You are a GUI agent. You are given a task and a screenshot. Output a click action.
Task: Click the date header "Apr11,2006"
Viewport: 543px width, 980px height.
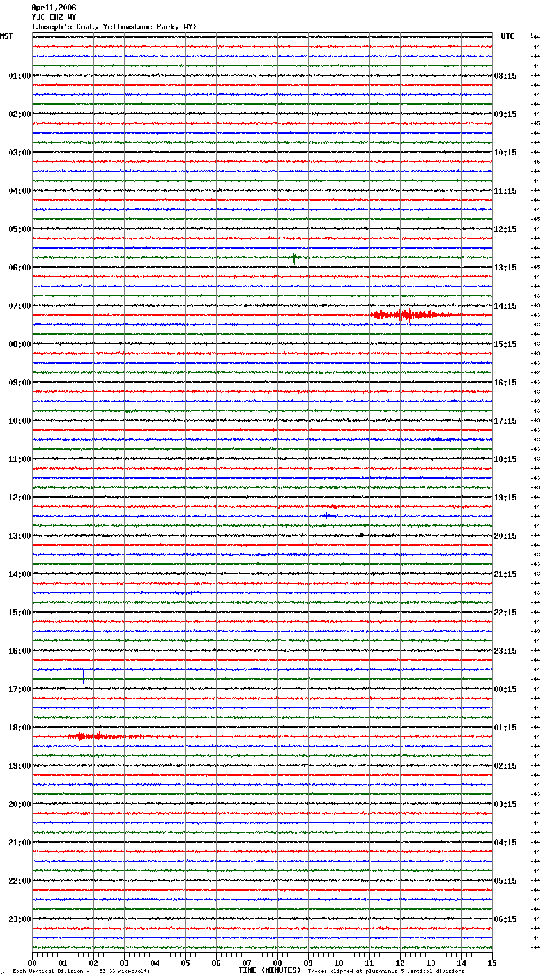coord(54,8)
